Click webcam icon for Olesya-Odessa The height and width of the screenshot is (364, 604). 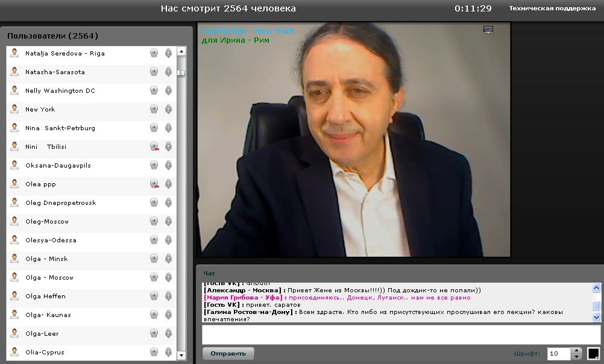coord(154,240)
